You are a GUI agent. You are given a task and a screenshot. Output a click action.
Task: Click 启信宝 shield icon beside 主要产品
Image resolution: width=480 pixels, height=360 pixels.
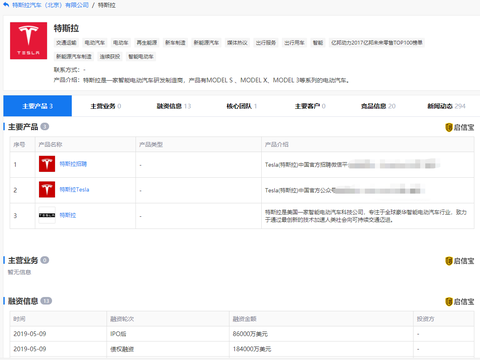tap(449, 127)
